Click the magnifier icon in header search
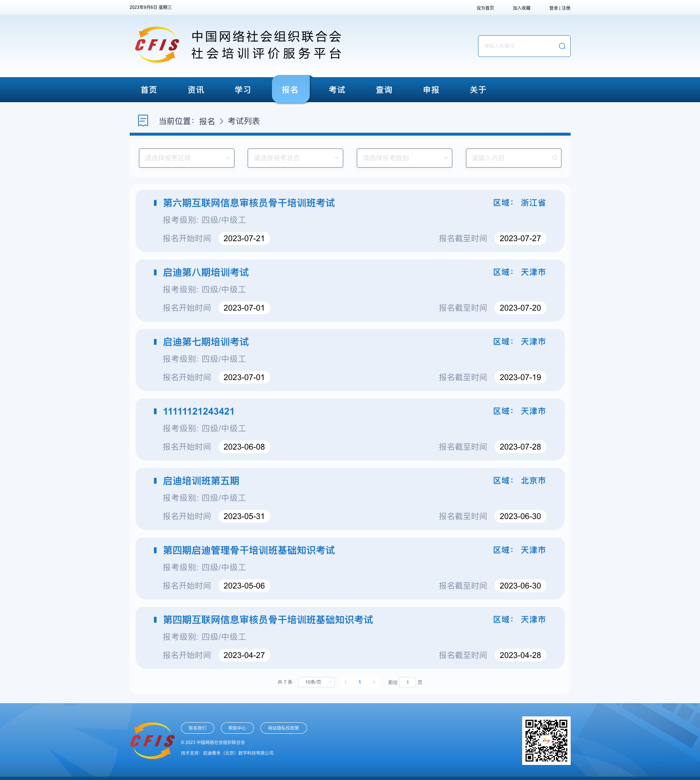700x780 pixels. 562,46
